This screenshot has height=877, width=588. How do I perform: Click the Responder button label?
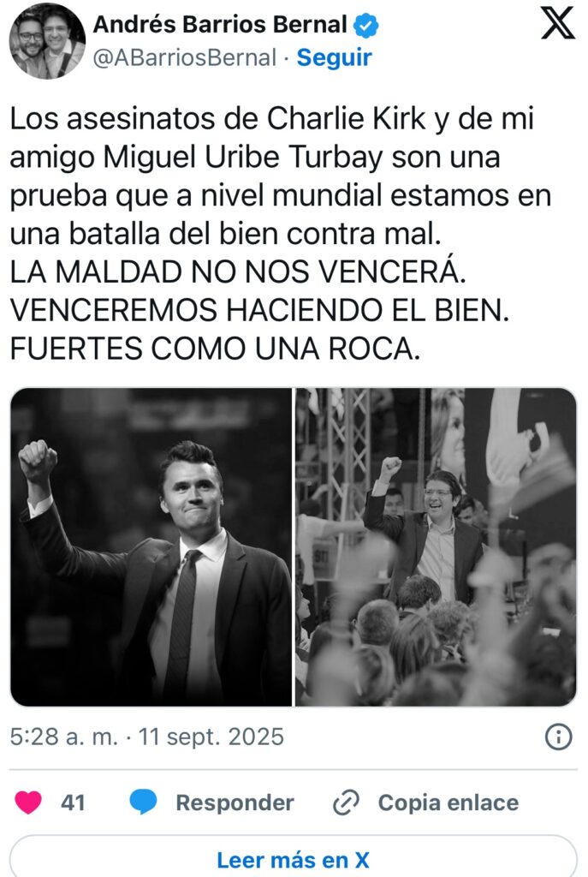(x=235, y=802)
